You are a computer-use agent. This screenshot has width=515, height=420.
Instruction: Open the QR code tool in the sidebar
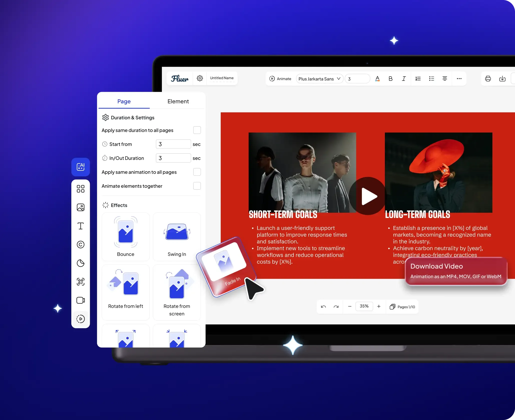pyautogui.click(x=80, y=282)
